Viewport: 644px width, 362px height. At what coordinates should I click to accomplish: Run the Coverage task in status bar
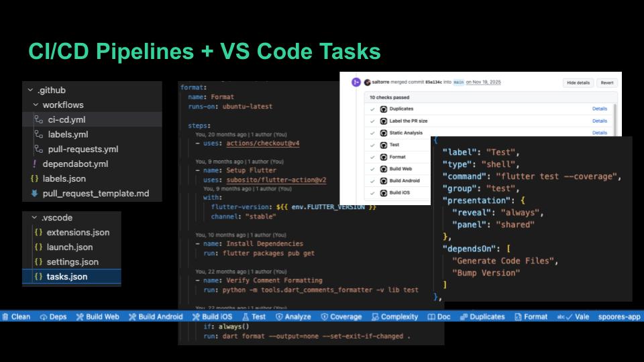click(341, 317)
